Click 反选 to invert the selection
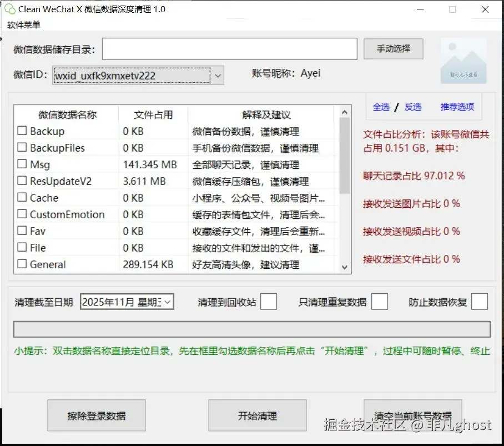504x446 pixels. pyautogui.click(x=413, y=107)
